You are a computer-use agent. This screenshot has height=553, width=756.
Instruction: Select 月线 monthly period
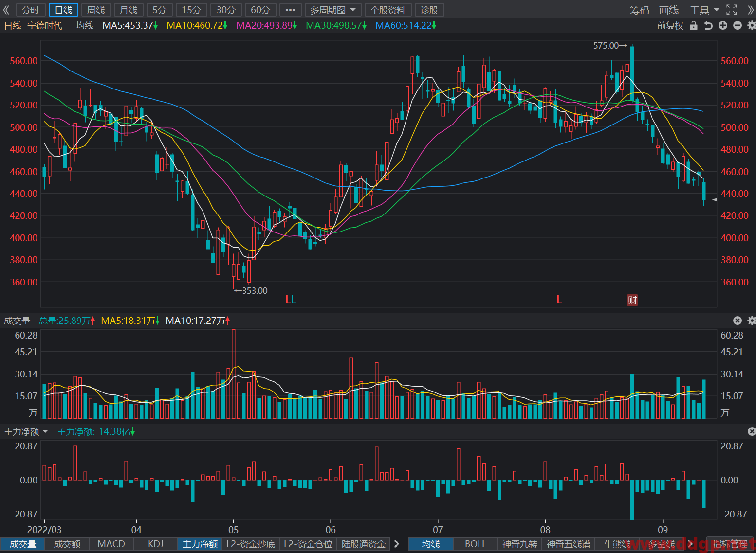click(x=129, y=10)
